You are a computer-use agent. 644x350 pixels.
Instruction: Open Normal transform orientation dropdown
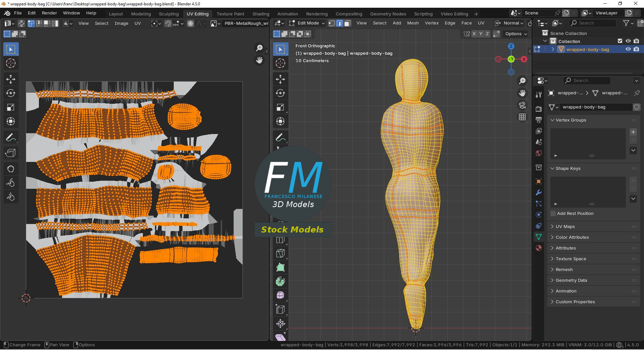[509, 23]
